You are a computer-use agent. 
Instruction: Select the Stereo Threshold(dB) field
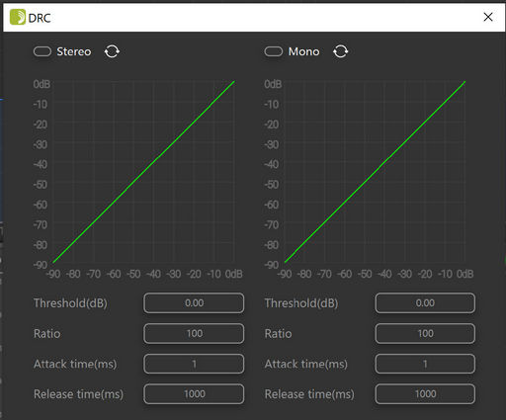click(x=194, y=303)
